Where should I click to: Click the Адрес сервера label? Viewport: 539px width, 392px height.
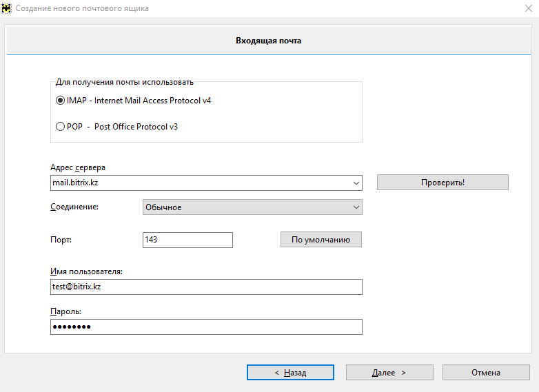[x=78, y=167]
